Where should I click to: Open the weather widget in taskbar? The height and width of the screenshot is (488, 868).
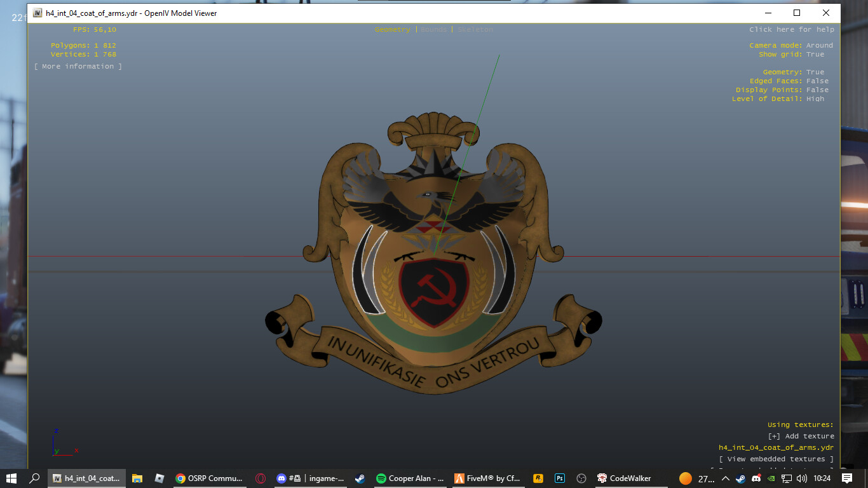point(696,478)
